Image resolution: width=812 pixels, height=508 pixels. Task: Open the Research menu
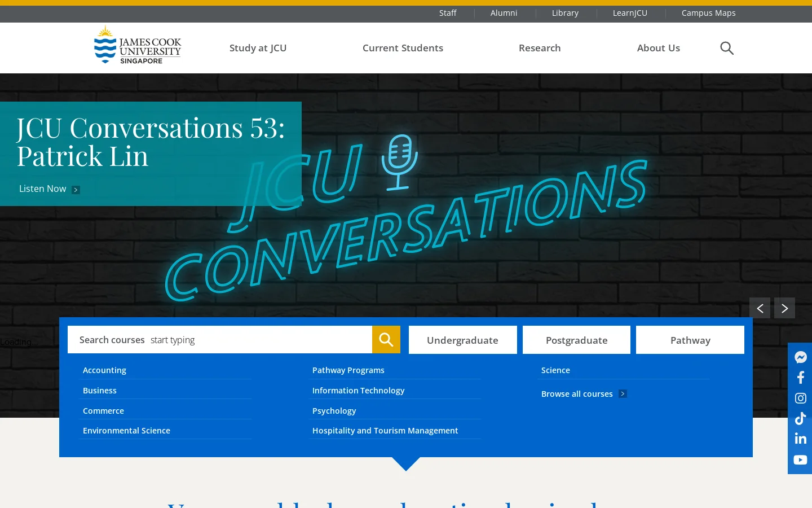(540, 48)
